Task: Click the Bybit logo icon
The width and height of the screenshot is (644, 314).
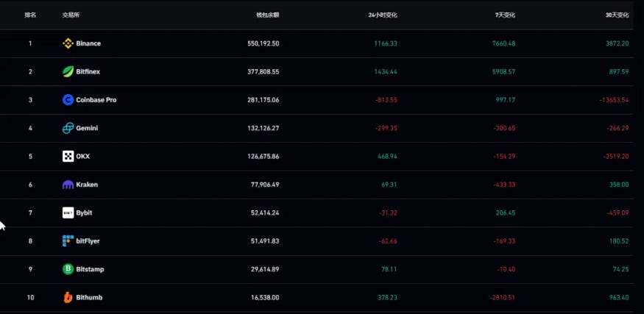Action: (68, 213)
